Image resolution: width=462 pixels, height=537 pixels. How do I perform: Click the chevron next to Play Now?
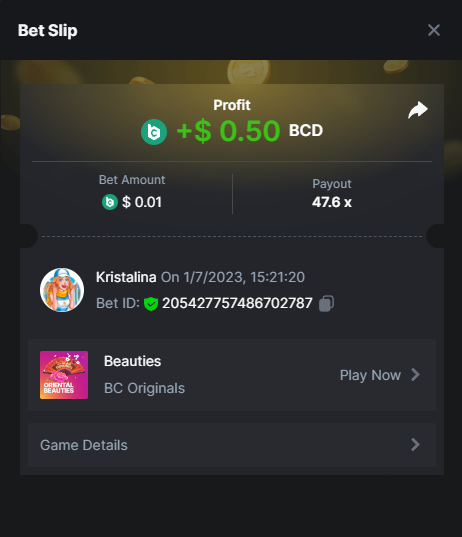[x=415, y=375]
